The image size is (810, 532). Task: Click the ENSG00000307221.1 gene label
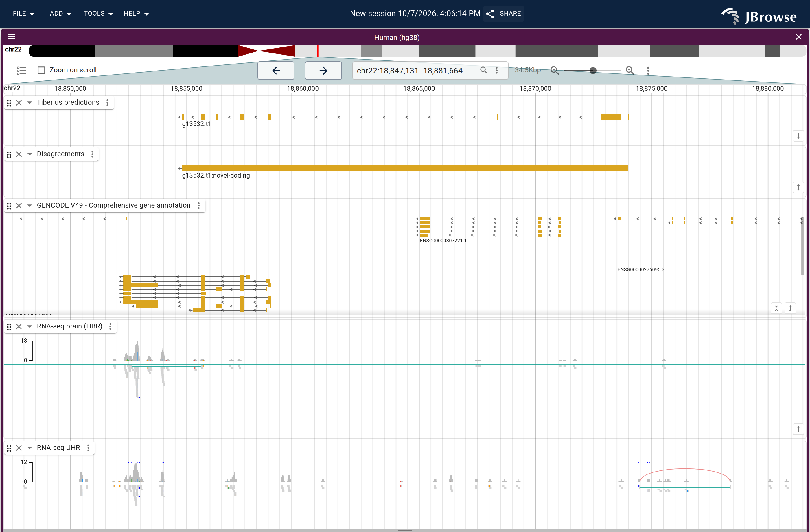tap(443, 241)
